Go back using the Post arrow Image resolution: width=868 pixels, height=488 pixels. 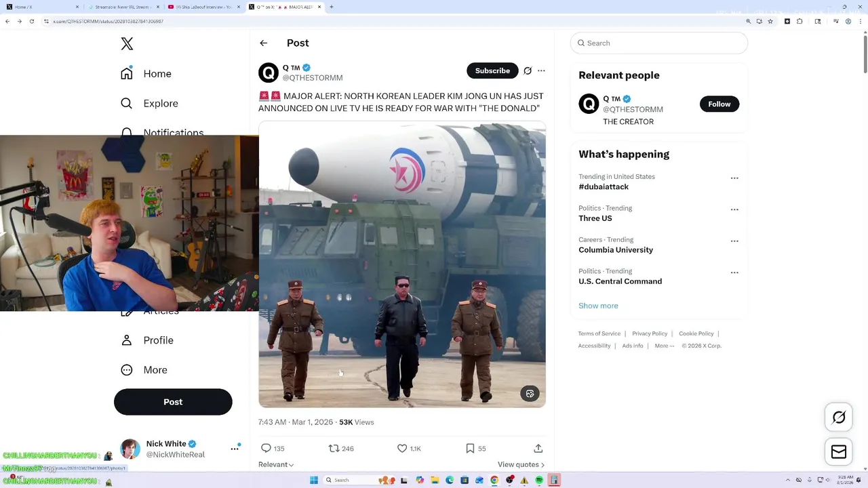pyautogui.click(x=264, y=43)
